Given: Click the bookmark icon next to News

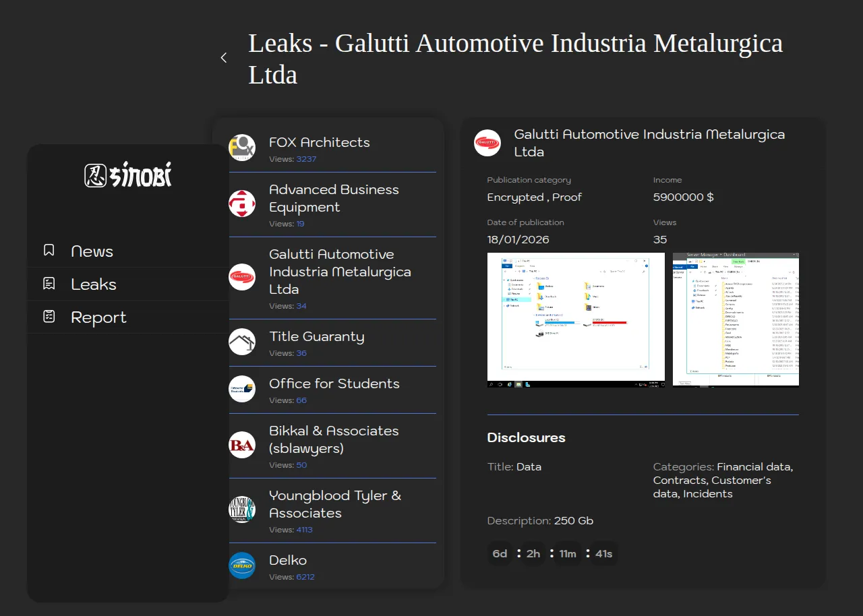Looking at the screenshot, I should [x=49, y=251].
